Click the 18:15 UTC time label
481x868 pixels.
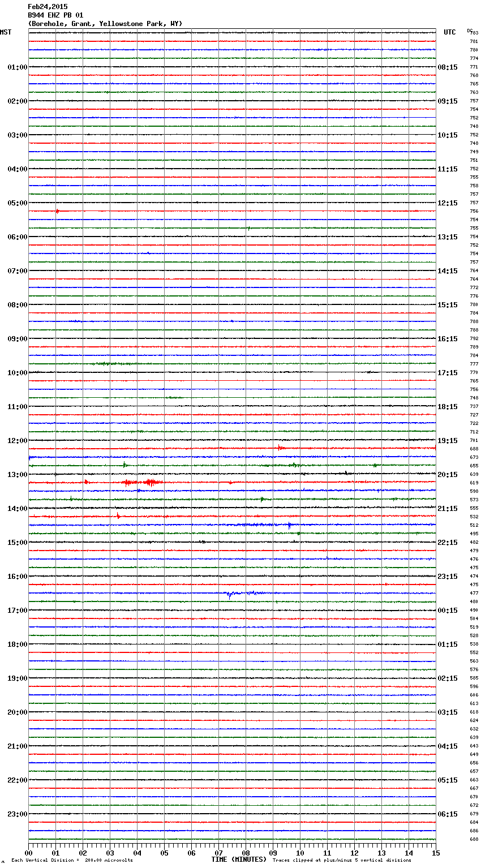[448, 407]
